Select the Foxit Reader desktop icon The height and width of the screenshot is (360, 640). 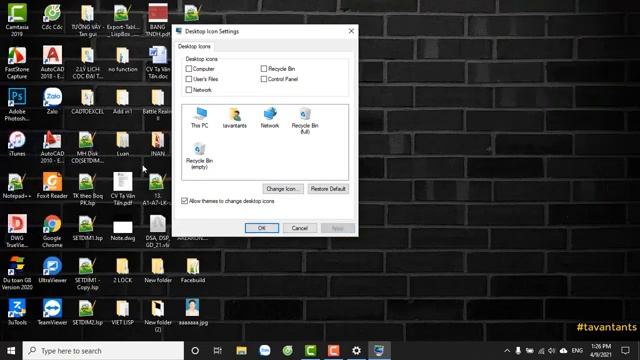pyautogui.click(x=52, y=186)
